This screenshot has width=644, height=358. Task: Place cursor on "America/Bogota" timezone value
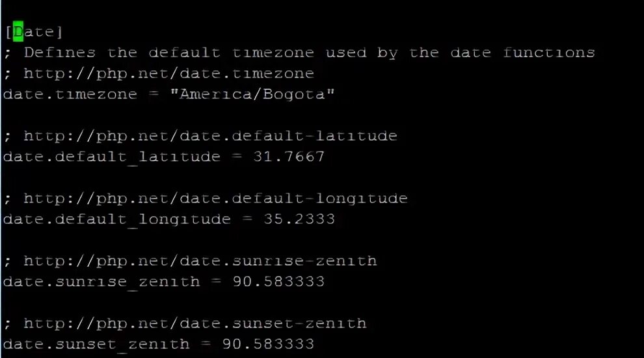click(252, 94)
